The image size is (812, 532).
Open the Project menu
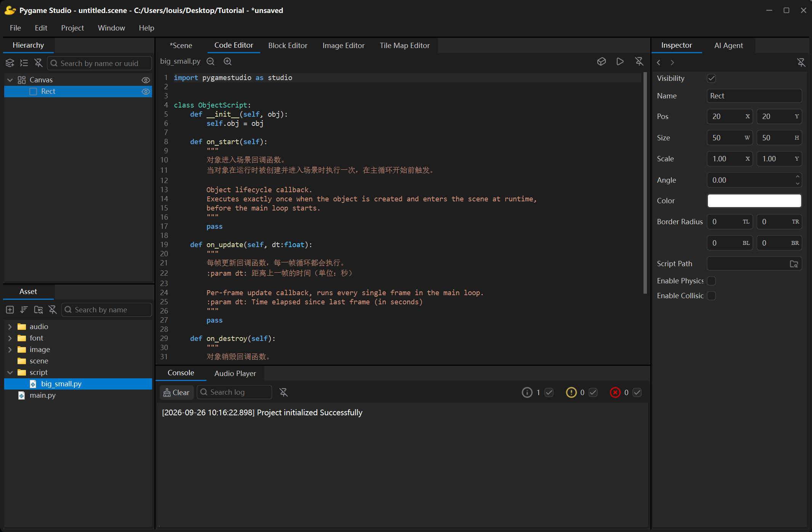coord(72,28)
